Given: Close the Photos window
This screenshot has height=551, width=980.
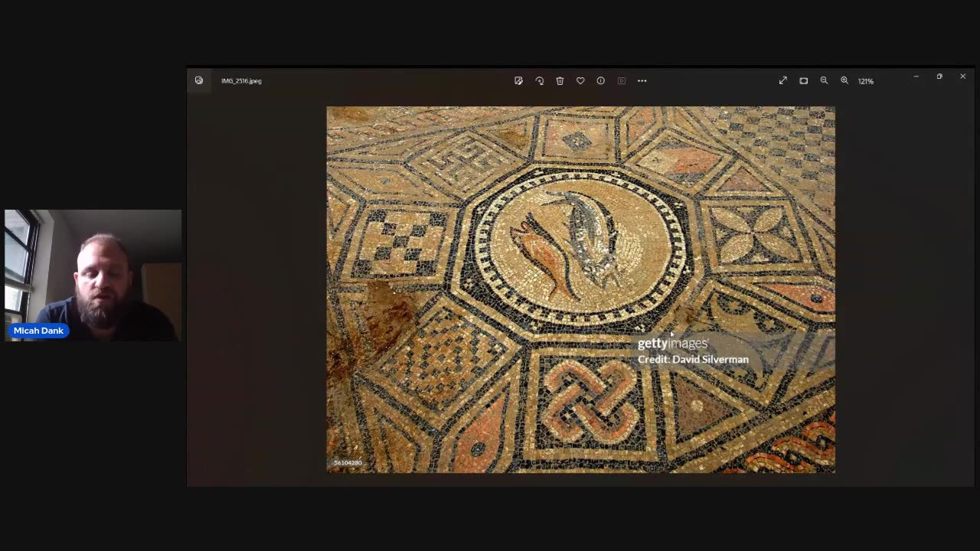Looking at the screenshot, I should [963, 77].
